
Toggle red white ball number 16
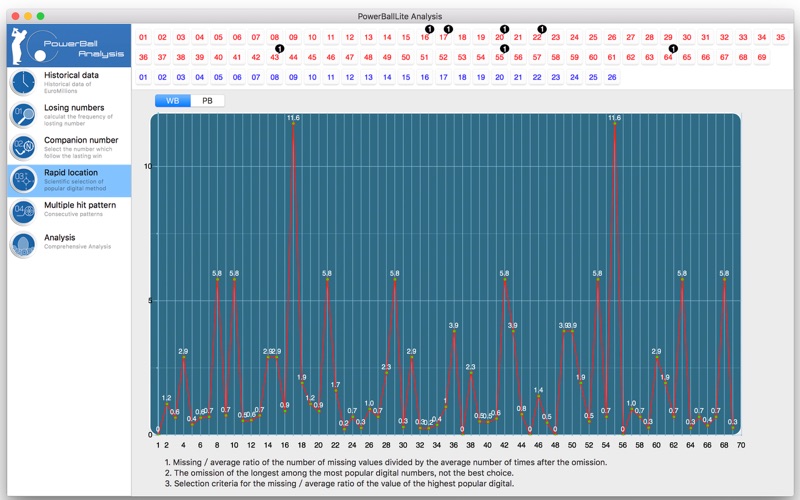point(424,37)
